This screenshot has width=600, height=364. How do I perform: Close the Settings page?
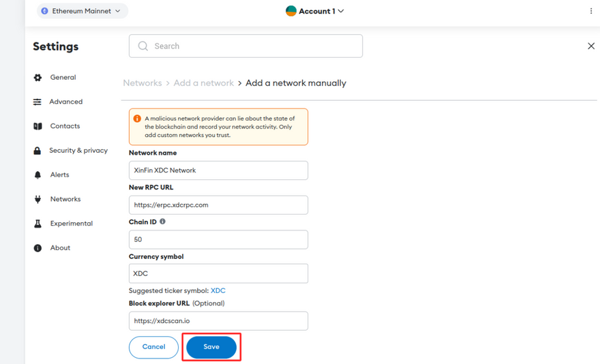click(590, 46)
